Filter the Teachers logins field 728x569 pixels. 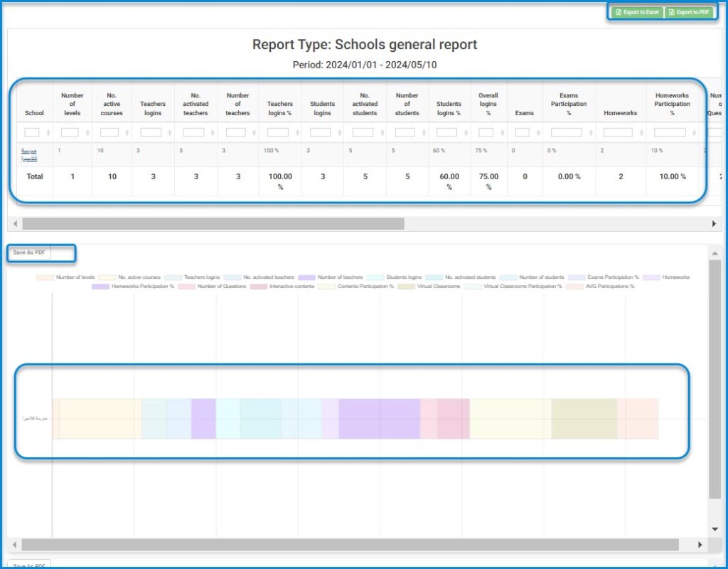point(151,132)
